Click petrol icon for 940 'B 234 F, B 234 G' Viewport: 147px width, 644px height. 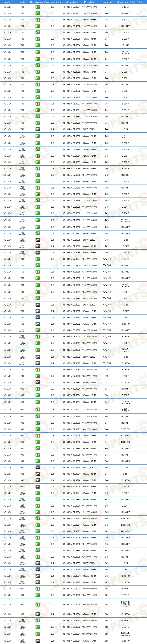click(38, 410)
